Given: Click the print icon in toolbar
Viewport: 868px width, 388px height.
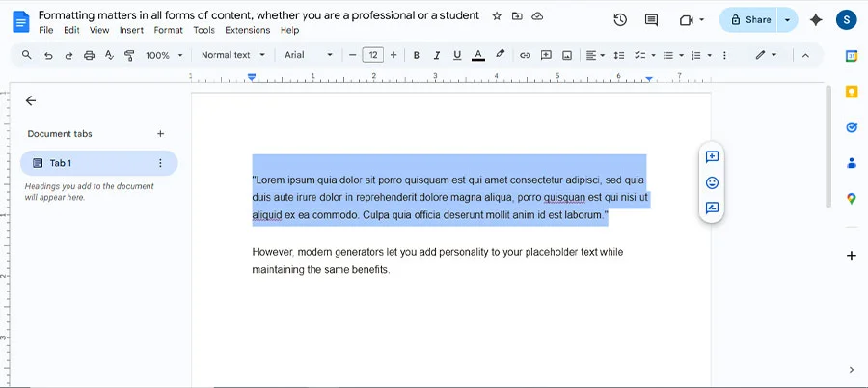Looking at the screenshot, I should 90,55.
